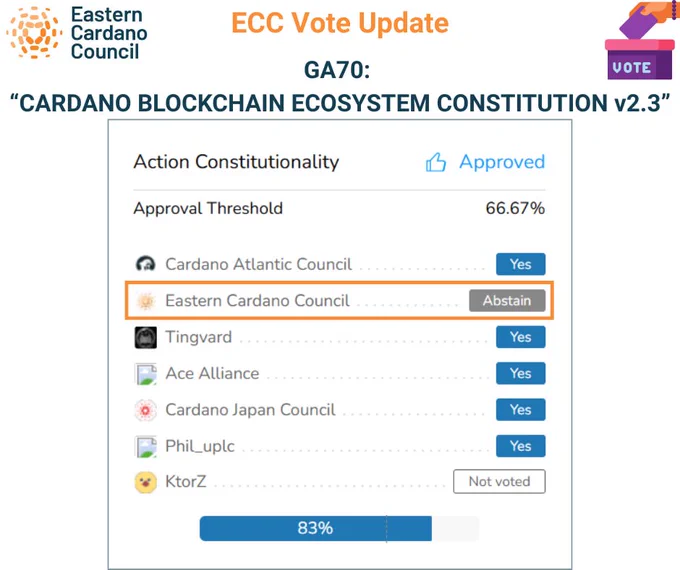Screen dimensions: 680x570
Task: Open the Tingvard member avatar
Action: (x=146, y=337)
